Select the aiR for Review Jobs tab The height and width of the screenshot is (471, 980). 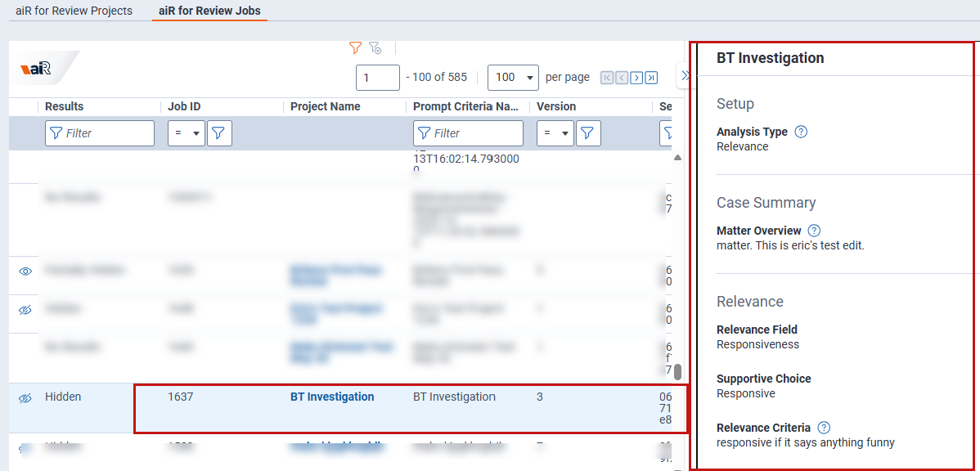[x=209, y=11]
